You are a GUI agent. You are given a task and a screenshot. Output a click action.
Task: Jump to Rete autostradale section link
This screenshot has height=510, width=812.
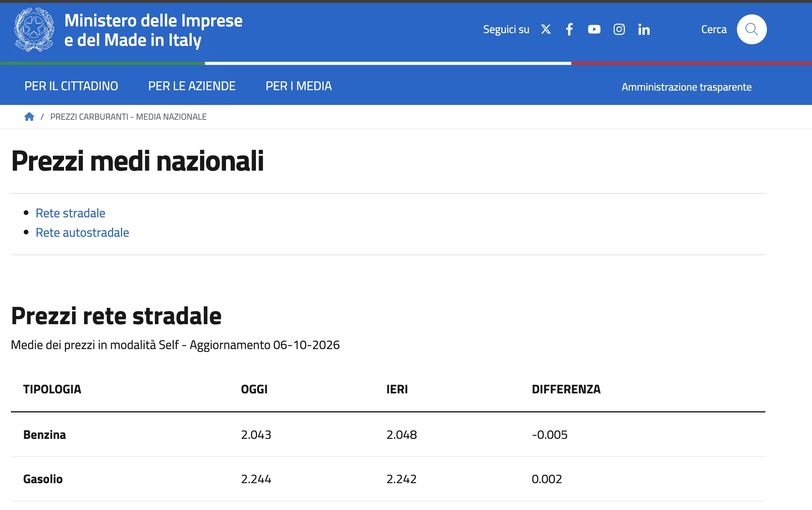point(82,232)
